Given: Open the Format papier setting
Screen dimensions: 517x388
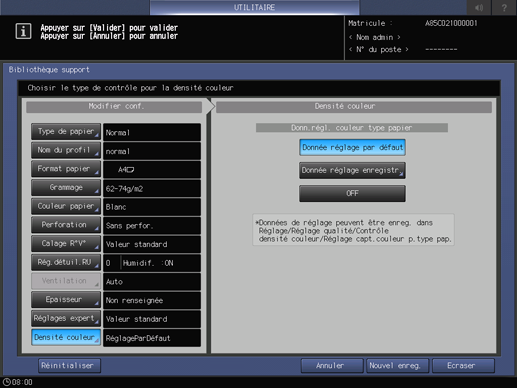Looking at the screenshot, I should pos(66,169).
